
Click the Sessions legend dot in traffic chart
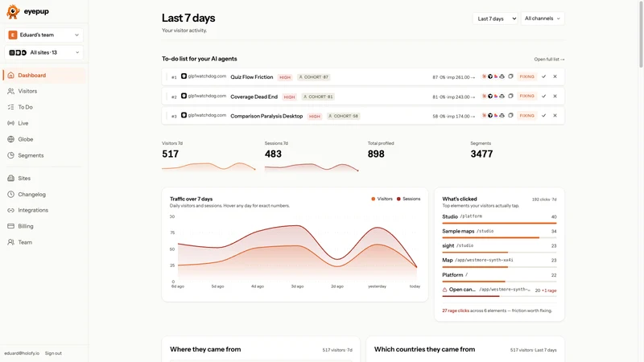[398, 199]
